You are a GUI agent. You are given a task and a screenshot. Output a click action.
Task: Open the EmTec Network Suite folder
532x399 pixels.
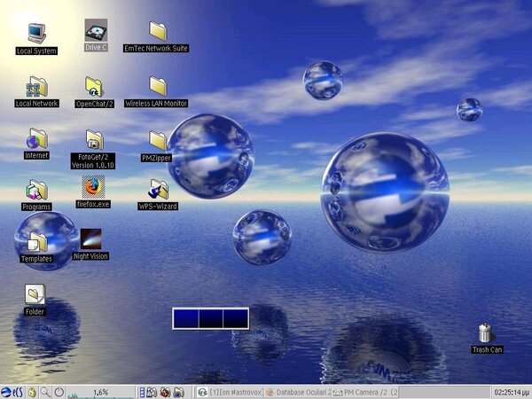(x=157, y=32)
